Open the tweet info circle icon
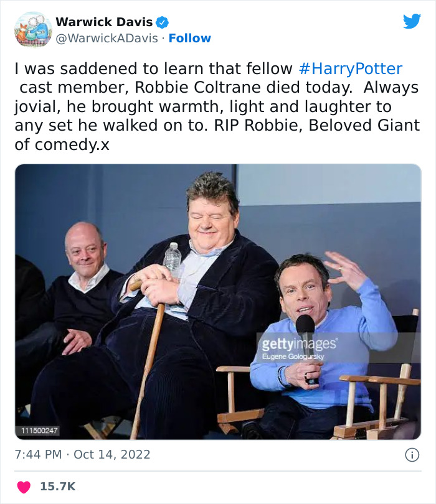The image size is (436, 504). [x=412, y=455]
